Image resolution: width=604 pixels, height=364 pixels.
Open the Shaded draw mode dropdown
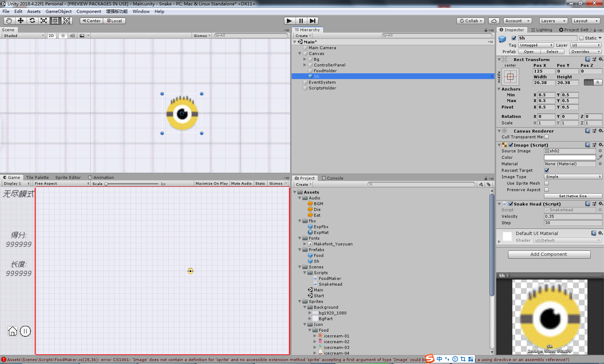click(x=23, y=36)
